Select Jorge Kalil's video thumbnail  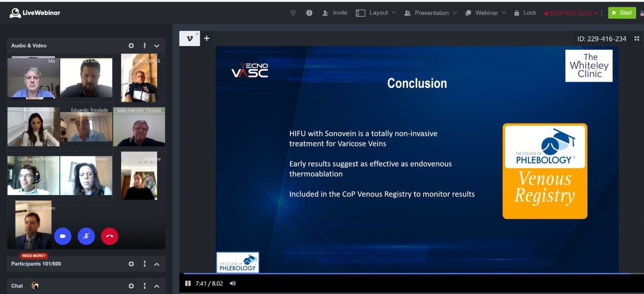coord(139,78)
